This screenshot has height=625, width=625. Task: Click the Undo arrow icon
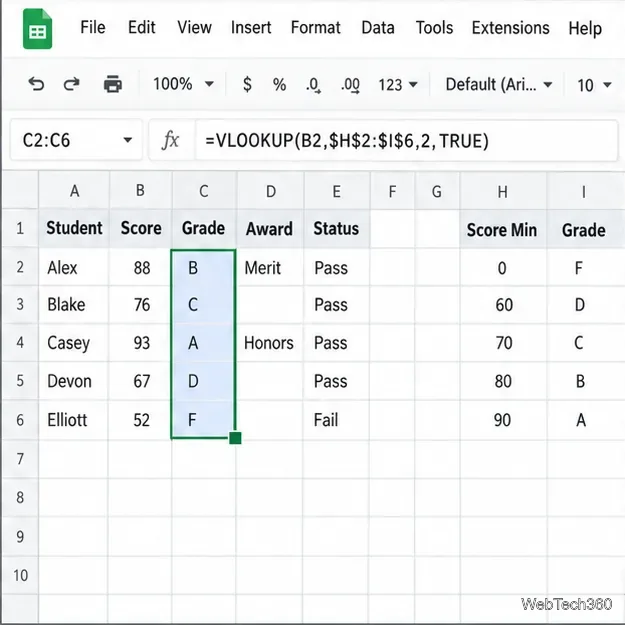[x=36, y=84]
